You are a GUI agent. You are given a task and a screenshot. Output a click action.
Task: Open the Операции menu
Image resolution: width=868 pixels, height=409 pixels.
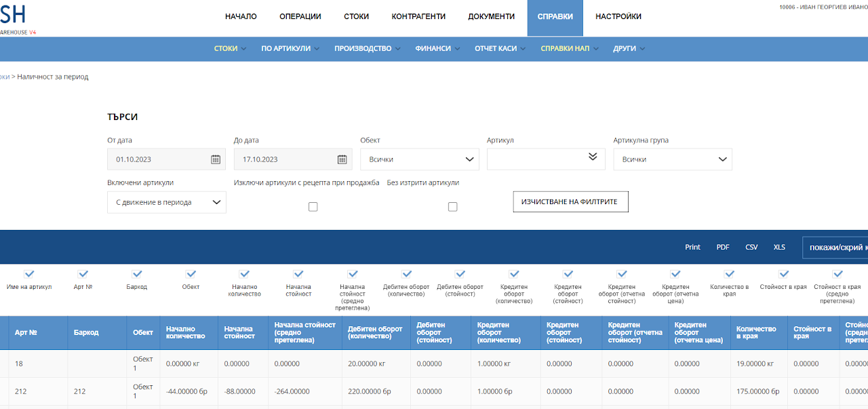click(300, 16)
